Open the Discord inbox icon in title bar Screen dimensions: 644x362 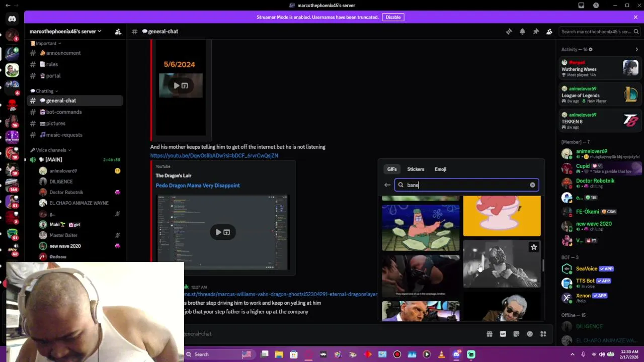[x=581, y=6]
